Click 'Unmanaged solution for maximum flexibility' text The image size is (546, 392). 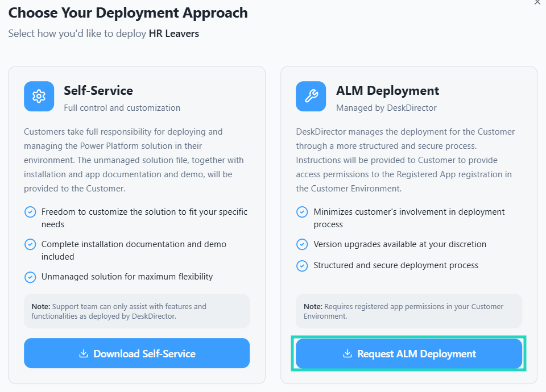127,277
